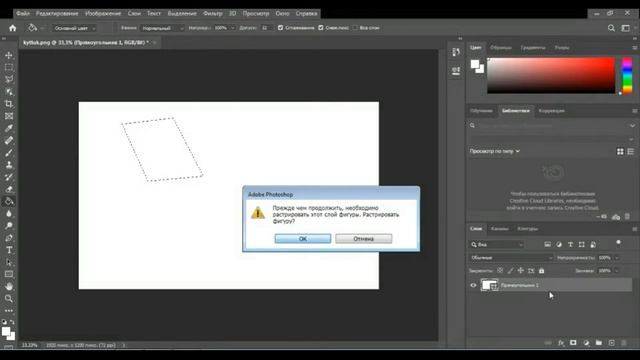Open the Изображение menu
Screen dimensions: 640x360
pyautogui.click(x=103, y=13)
